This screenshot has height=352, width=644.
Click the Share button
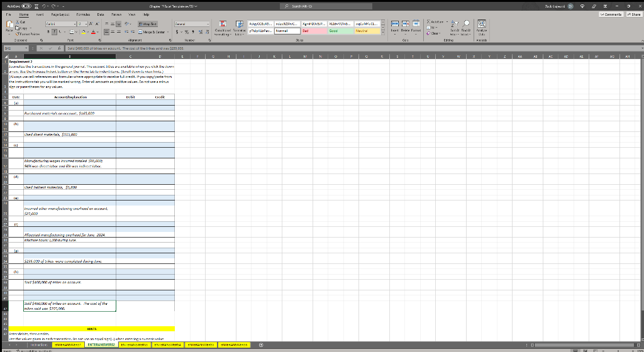[634, 14]
